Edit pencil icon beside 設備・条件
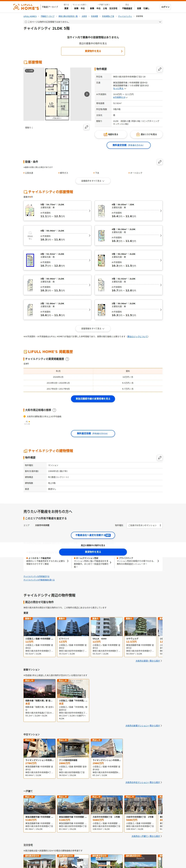Viewport: 186px width, 868px height. pos(160,162)
